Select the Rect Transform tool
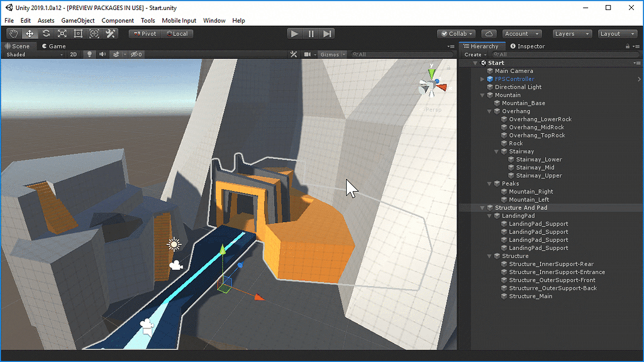Screen dimensions: 644x362 78,34
